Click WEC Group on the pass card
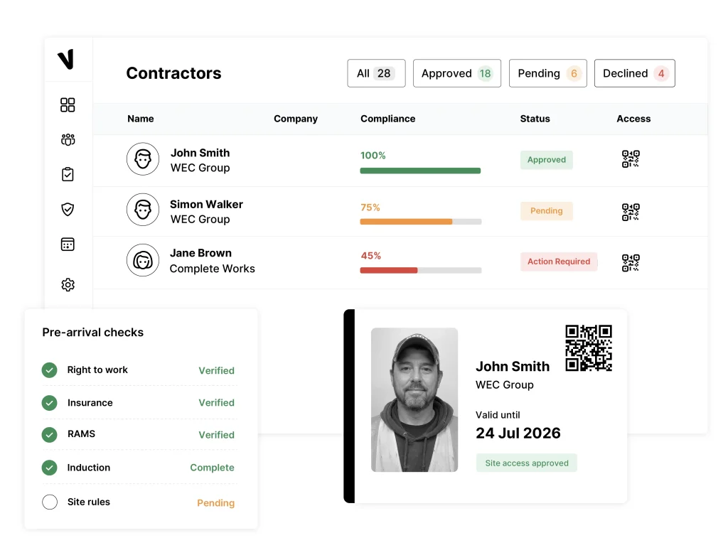The width and height of the screenshot is (728, 560). [505, 384]
